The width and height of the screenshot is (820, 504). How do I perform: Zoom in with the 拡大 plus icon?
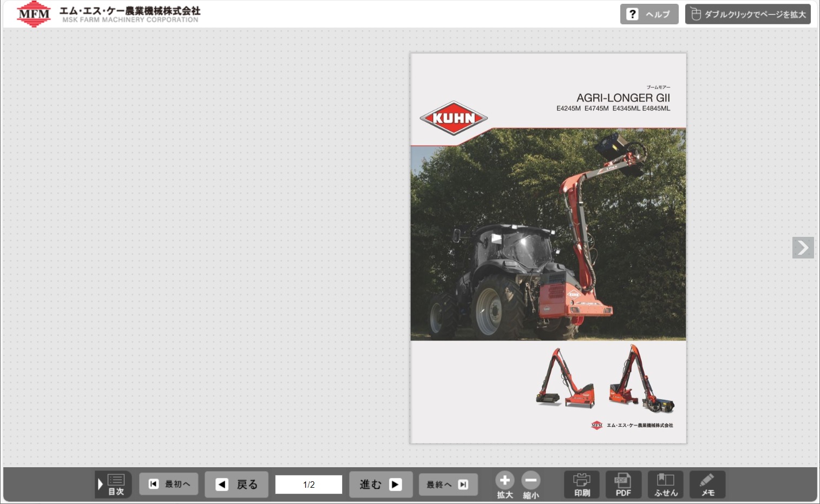click(x=505, y=485)
